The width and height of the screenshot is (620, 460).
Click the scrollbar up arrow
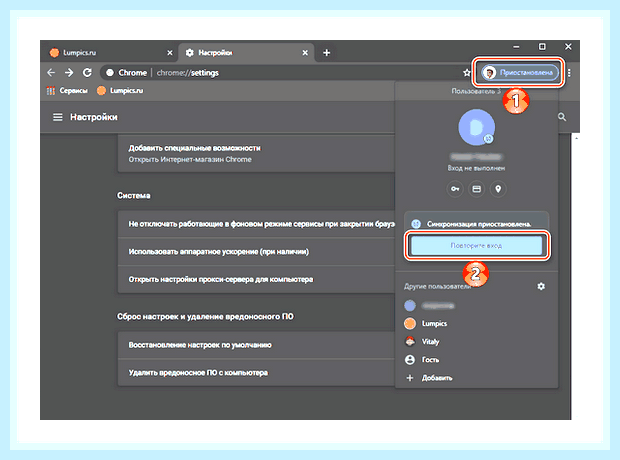pos(576,138)
